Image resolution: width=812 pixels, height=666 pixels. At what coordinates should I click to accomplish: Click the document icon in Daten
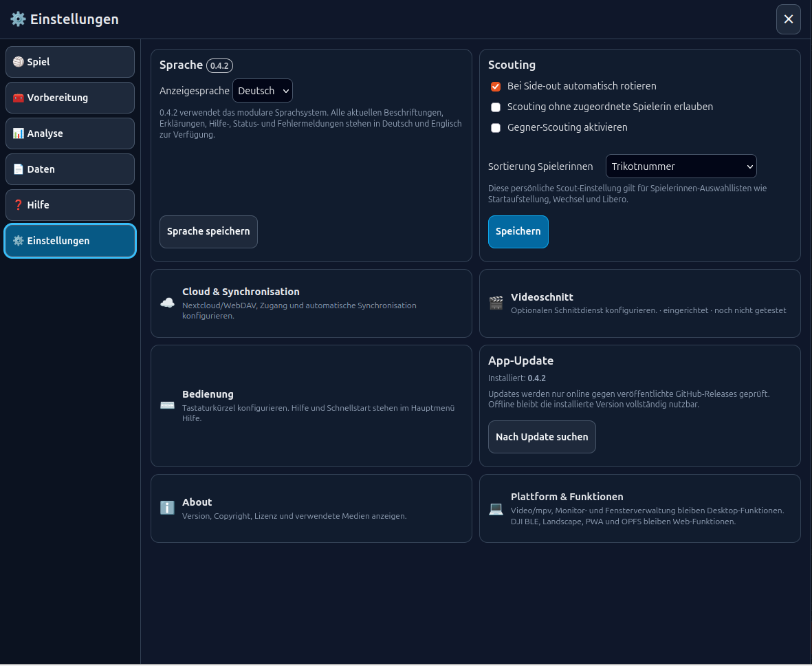pos(18,169)
